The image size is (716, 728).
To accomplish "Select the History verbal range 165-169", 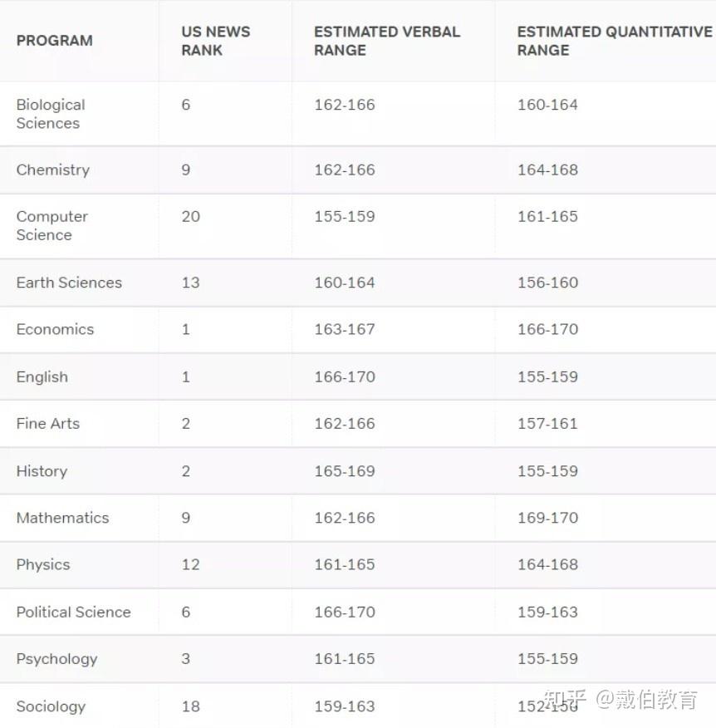I will point(345,471).
